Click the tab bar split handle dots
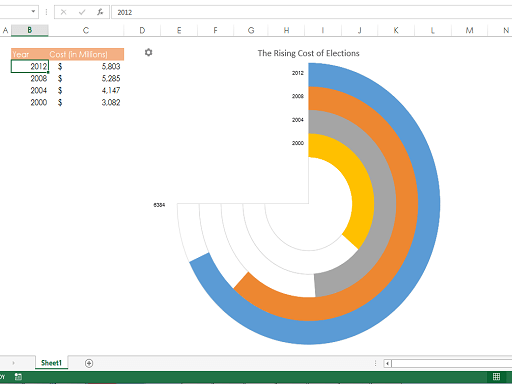The image size is (512, 384). point(375,363)
